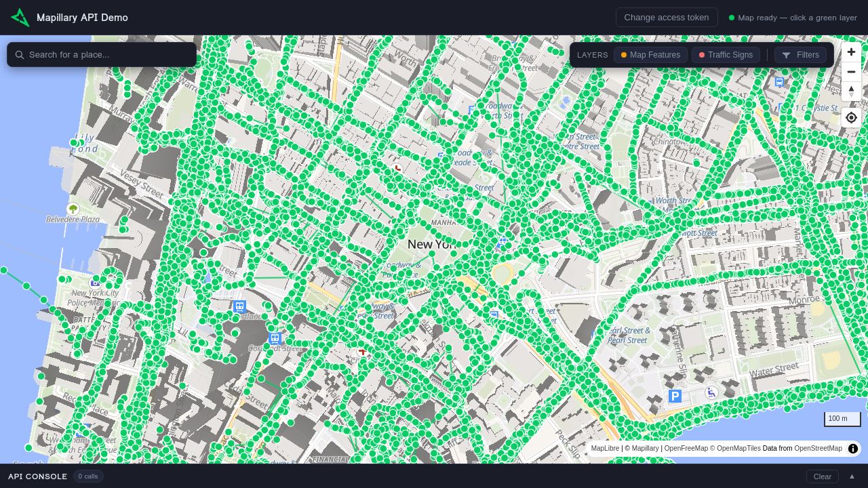Click the Change access token button
The height and width of the screenshot is (488, 868).
[667, 18]
